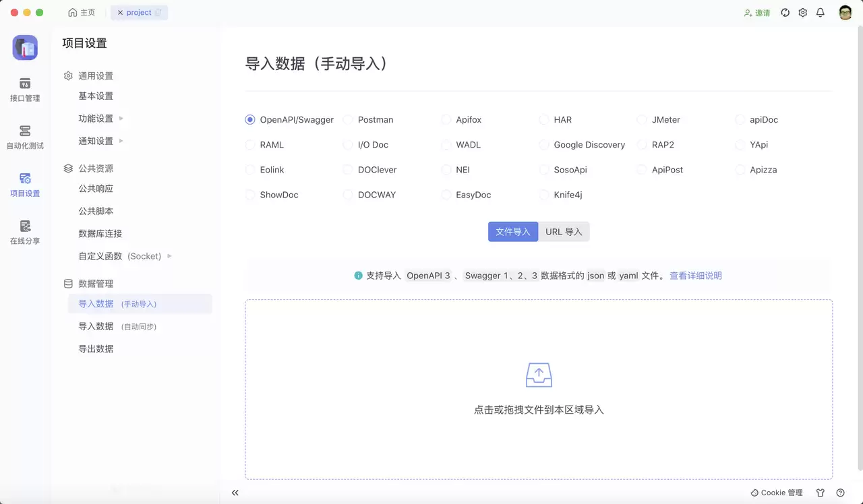Open the 自动化测试 sidebar section

[25, 137]
